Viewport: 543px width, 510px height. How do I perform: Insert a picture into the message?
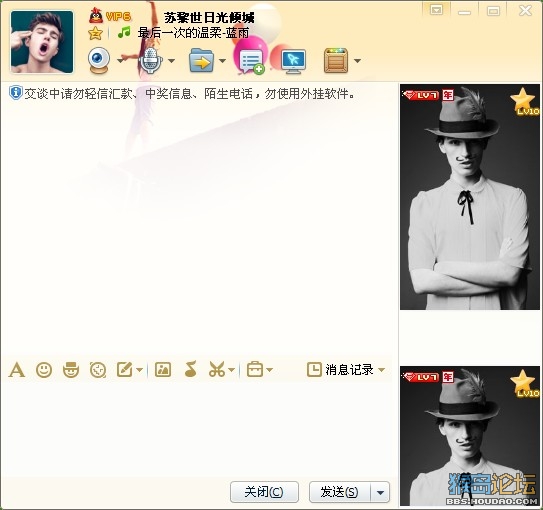tap(163, 369)
